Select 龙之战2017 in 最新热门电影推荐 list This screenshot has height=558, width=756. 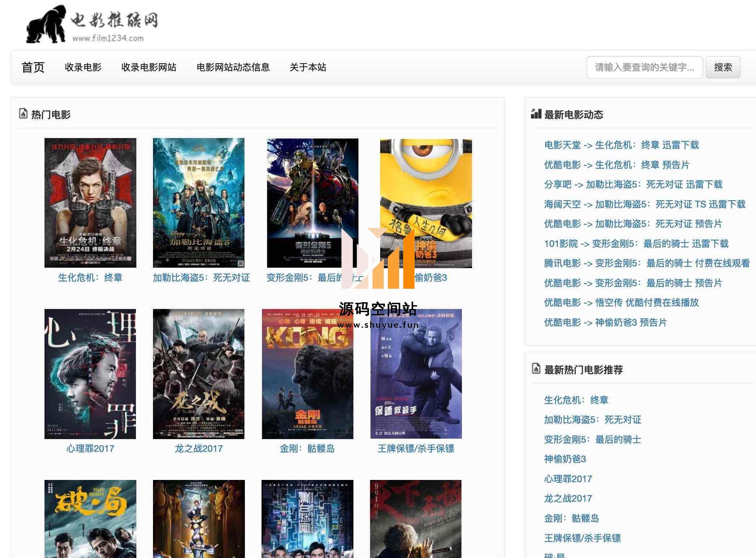(568, 498)
